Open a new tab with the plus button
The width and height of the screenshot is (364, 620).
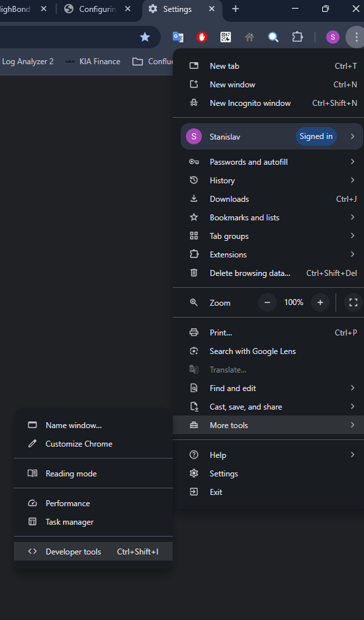click(x=236, y=9)
